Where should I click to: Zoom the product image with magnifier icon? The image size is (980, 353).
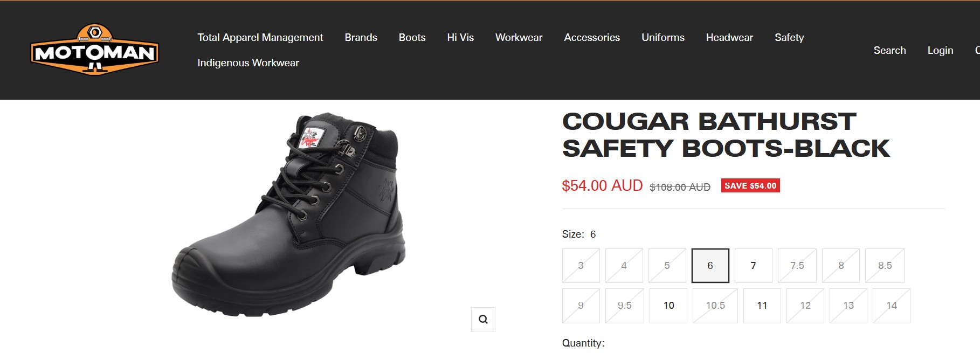click(x=483, y=319)
